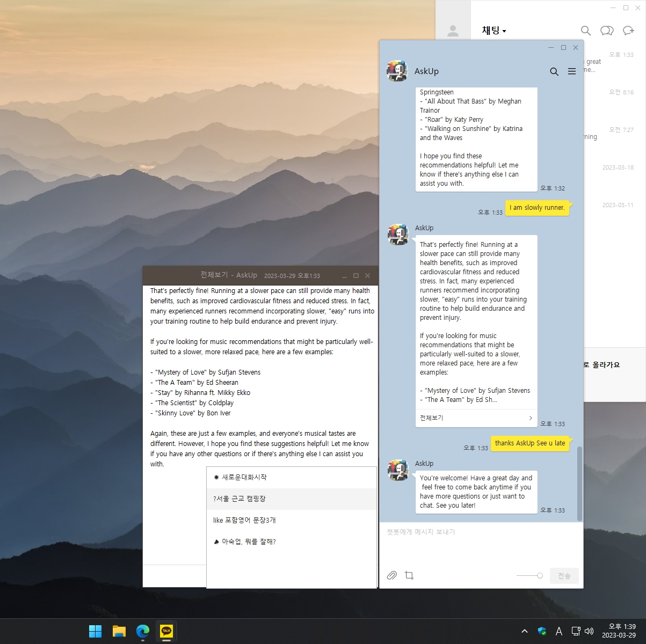Click 'Skinny Love' by Bon Iver line
Screen dimensions: 646x644
[191, 413]
